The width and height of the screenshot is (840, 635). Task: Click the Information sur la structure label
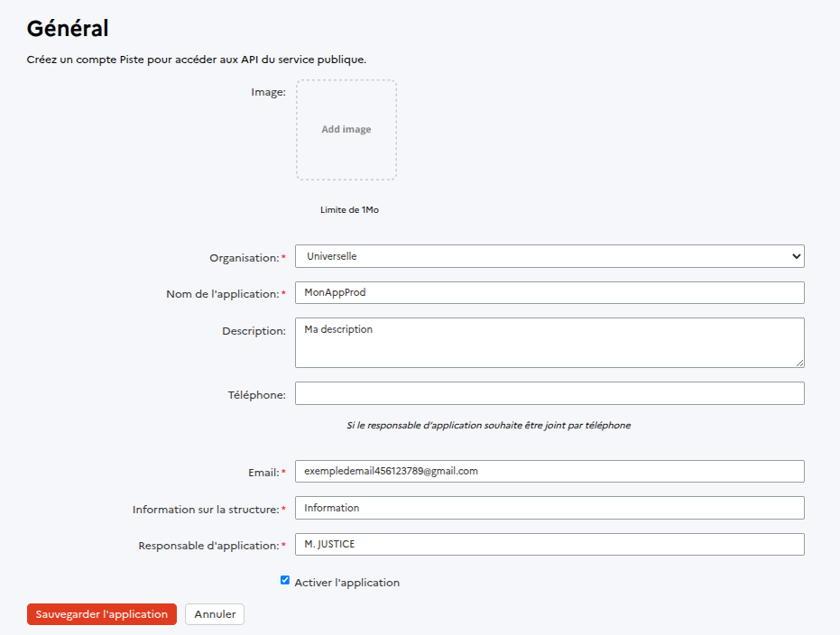click(206, 510)
